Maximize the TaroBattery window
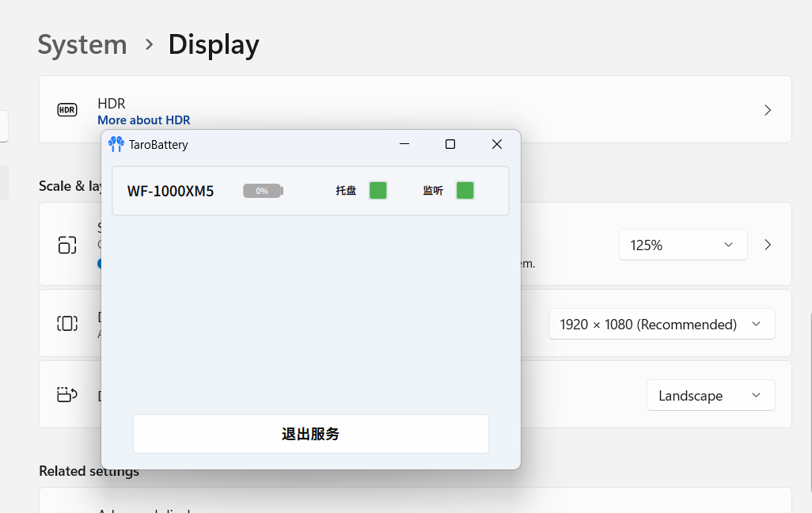Viewport: 812px width, 513px height. point(450,144)
